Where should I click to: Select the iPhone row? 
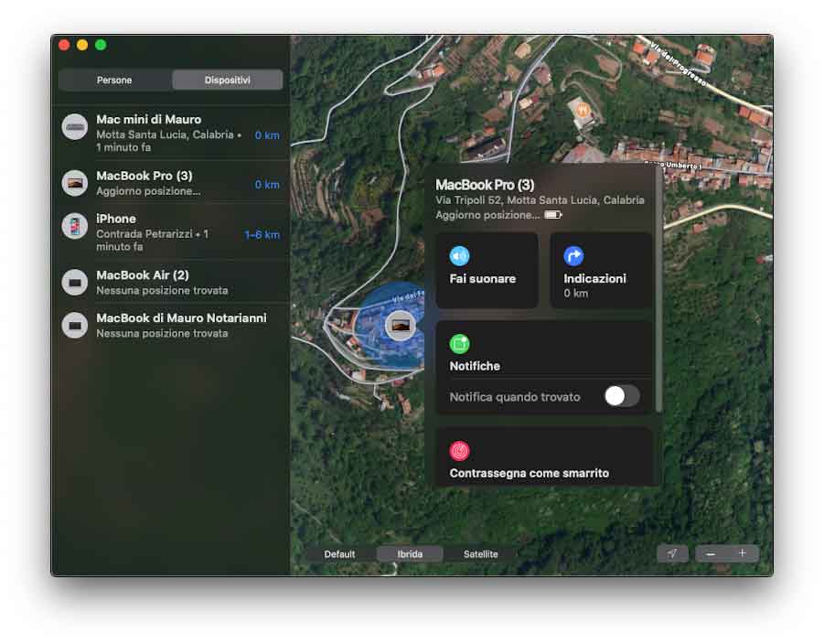(171, 231)
